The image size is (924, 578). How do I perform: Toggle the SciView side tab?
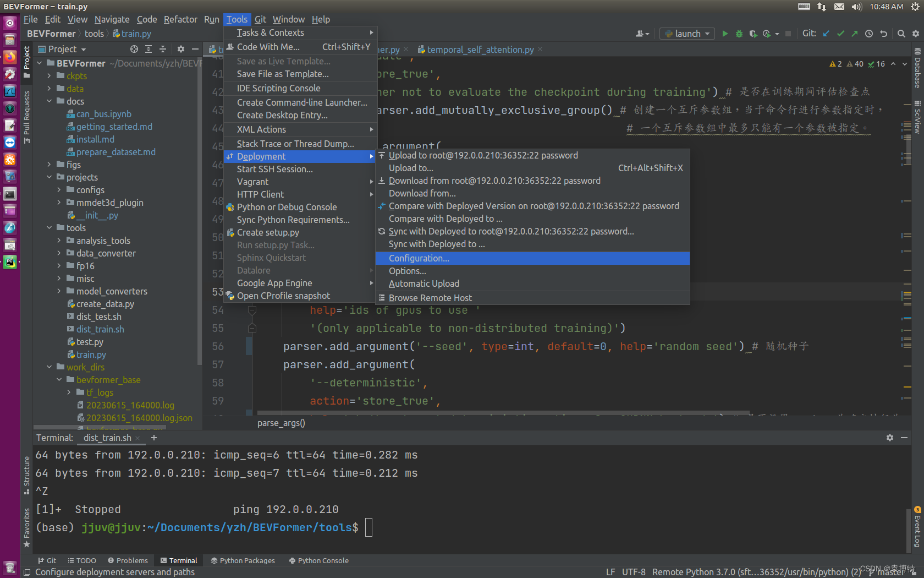(917, 117)
